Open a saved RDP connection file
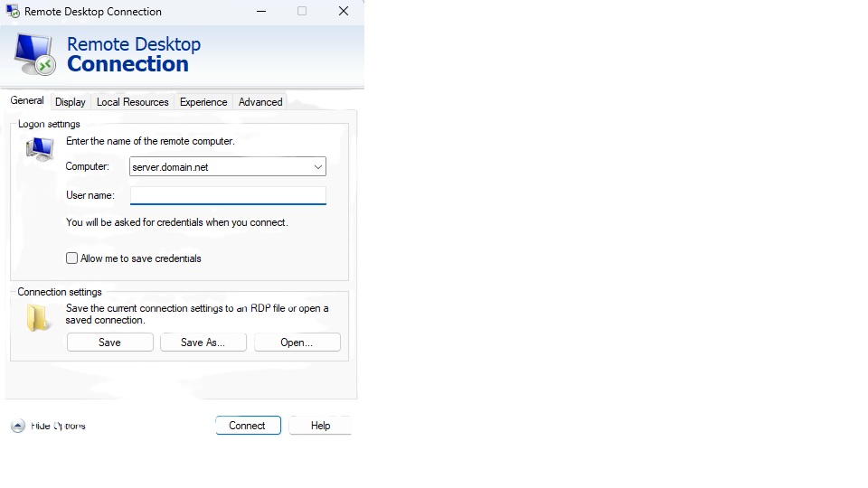The image size is (868, 488). pos(297,343)
